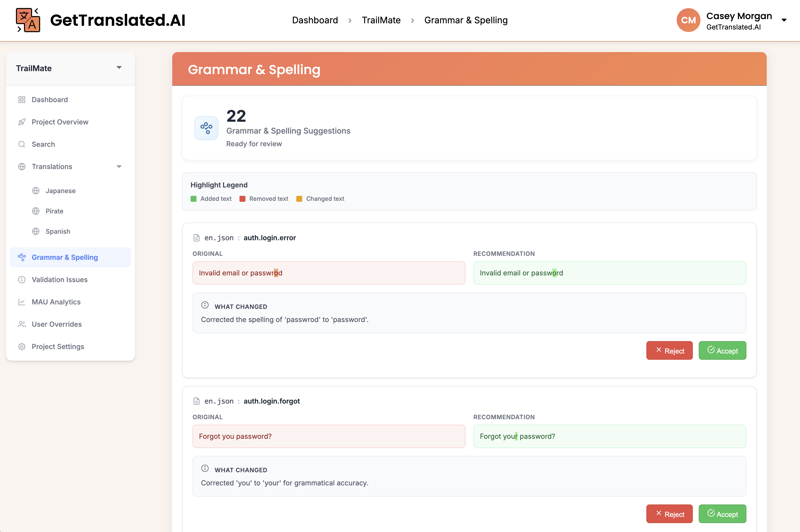Select the Spanish translation language
This screenshot has height=532, width=800.
58,231
